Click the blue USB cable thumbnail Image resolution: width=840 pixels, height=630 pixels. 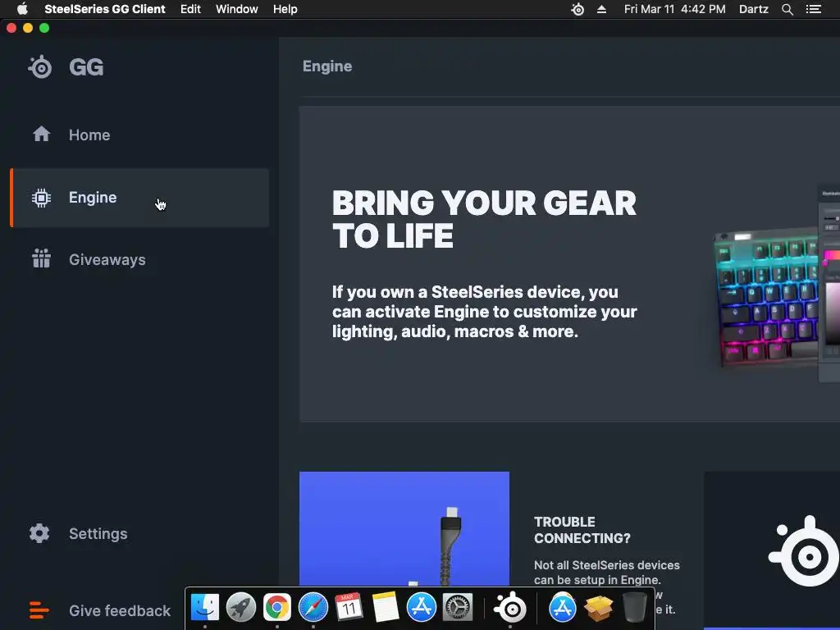(x=404, y=529)
